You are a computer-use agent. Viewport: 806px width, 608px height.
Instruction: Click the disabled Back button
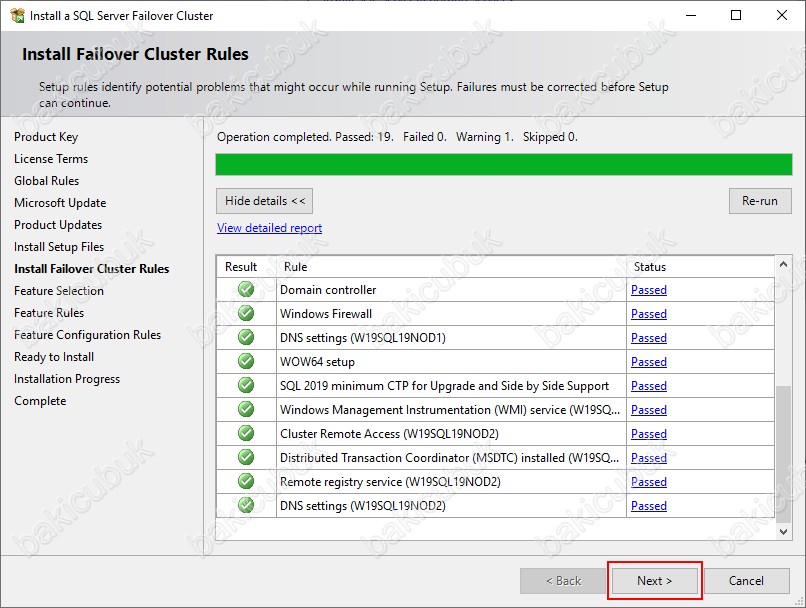click(563, 581)
